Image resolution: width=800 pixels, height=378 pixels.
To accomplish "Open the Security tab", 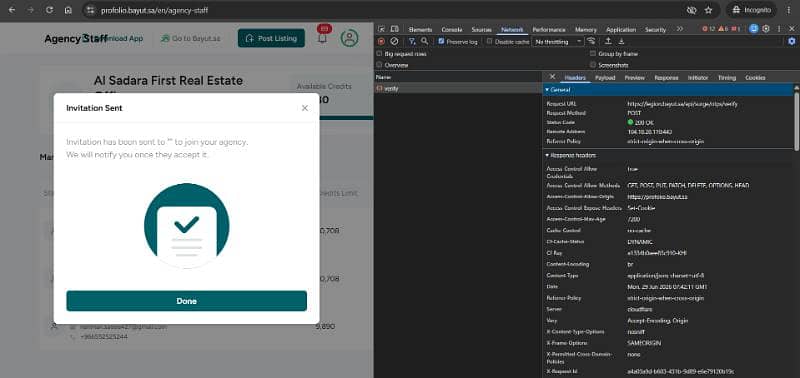I will point(656,30).
